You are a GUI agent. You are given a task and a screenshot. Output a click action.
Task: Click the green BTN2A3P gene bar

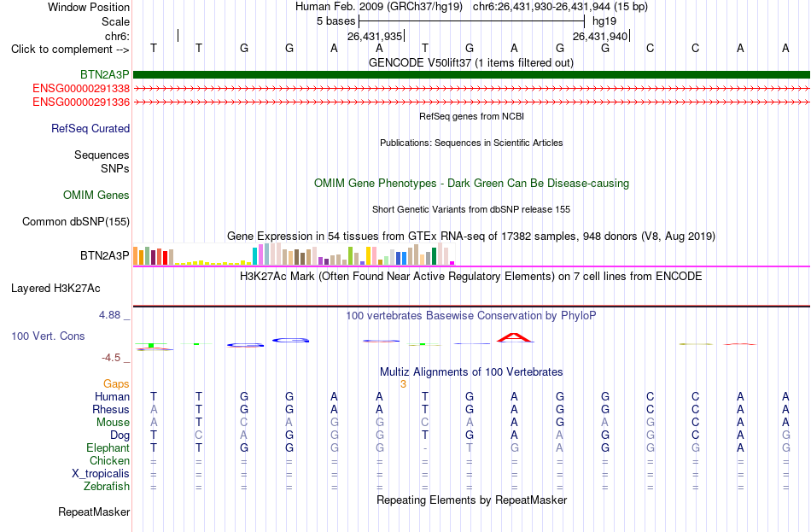[471, 75]
